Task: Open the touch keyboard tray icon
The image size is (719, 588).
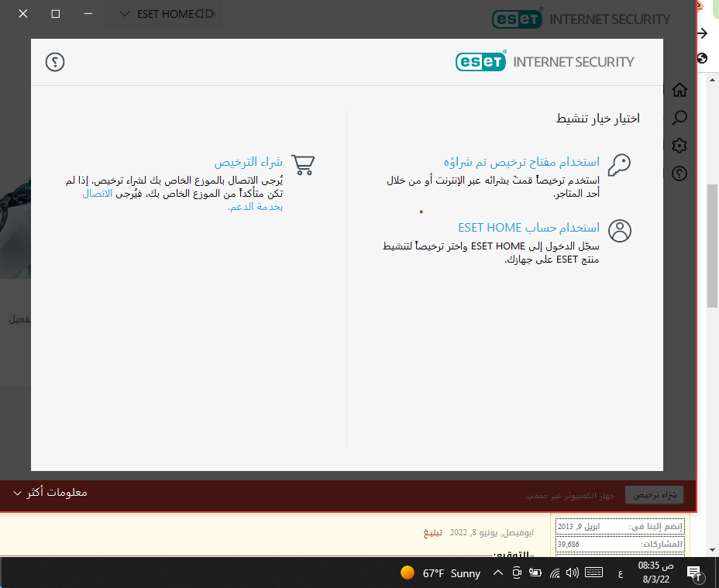Action: click(x=593, y=573)
